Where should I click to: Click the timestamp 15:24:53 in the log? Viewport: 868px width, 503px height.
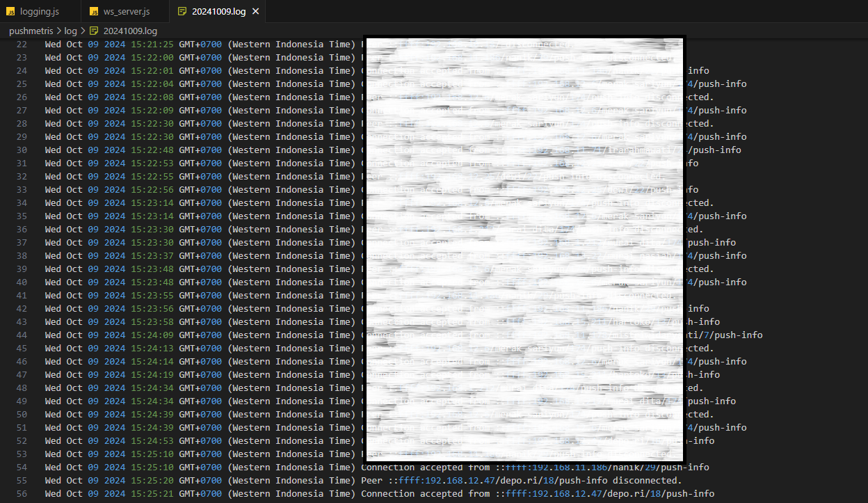[x=152, y=441]
